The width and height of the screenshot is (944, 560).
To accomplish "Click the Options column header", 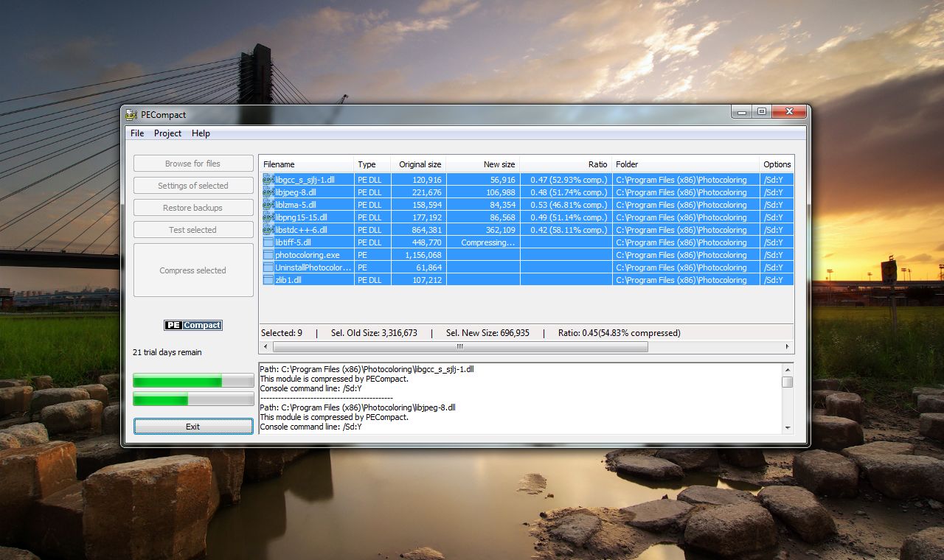I will (777, 164).
